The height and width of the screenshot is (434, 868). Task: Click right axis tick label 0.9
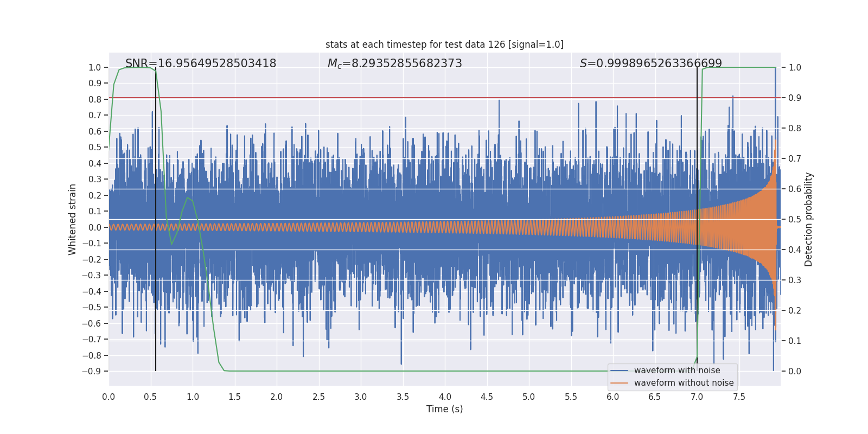795,98
